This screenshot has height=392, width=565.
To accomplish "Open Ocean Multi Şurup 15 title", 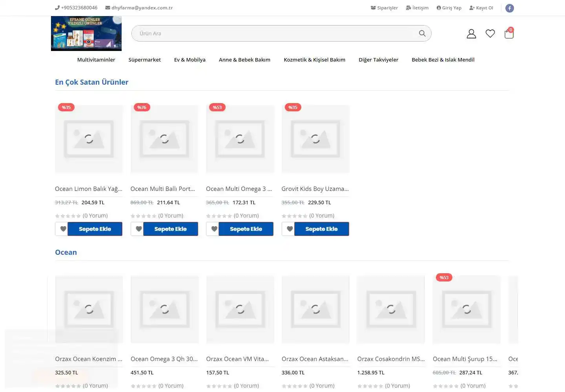I will coord(465,359).
